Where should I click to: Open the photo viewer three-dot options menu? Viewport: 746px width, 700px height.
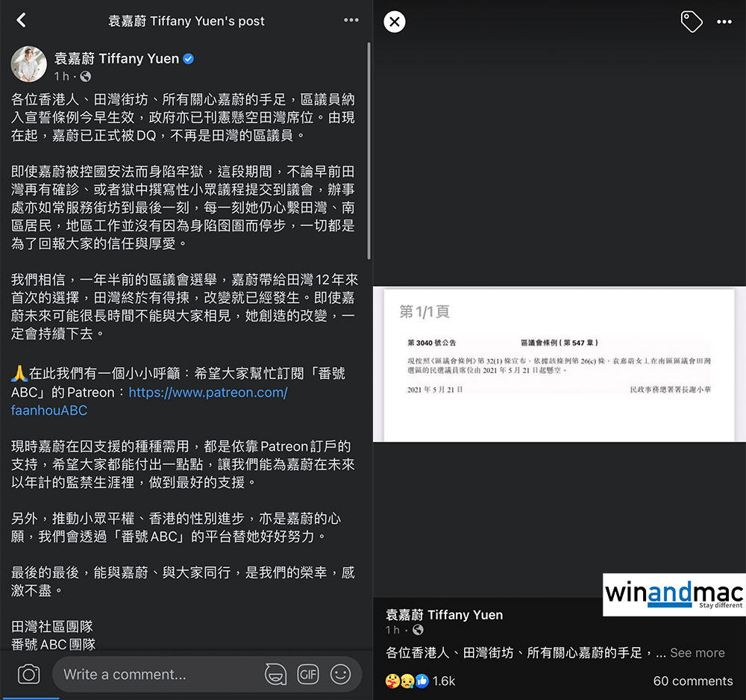point(724,22)
